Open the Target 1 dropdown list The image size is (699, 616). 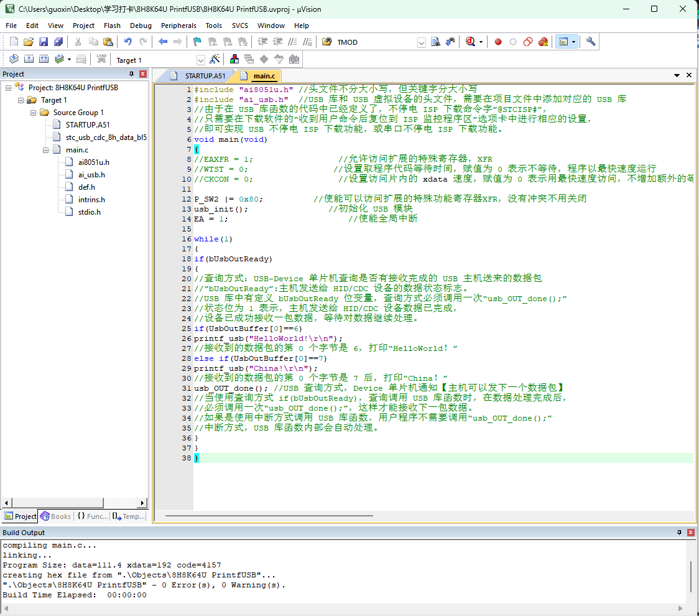click(201, 60)
